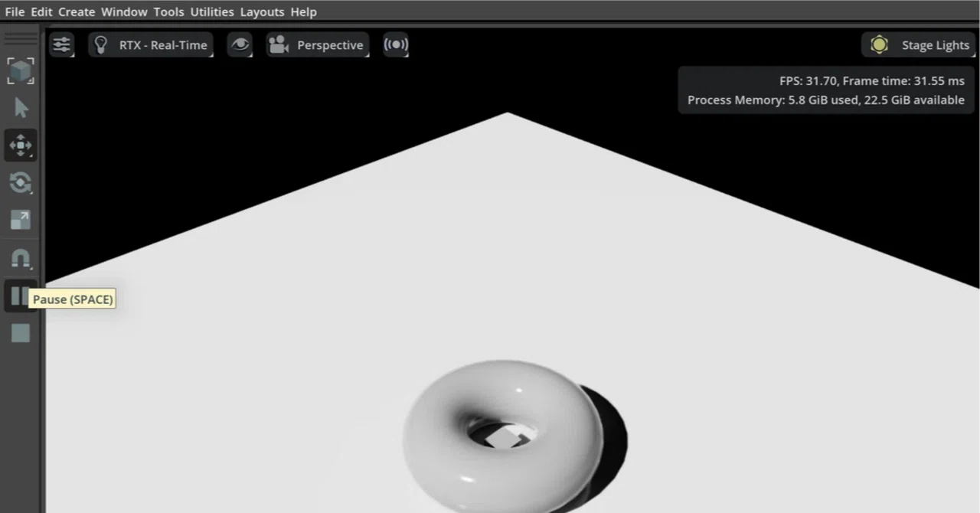Open the Layouts menu
The height and width of the screenshot is (513, 980).
pyautogui.click(x=262, y=11)
